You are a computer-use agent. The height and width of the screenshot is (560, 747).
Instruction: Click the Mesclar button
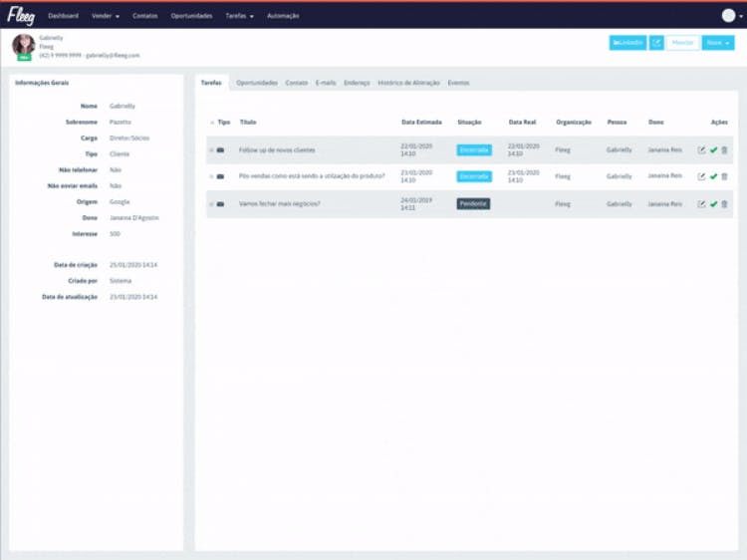point(682,43)
